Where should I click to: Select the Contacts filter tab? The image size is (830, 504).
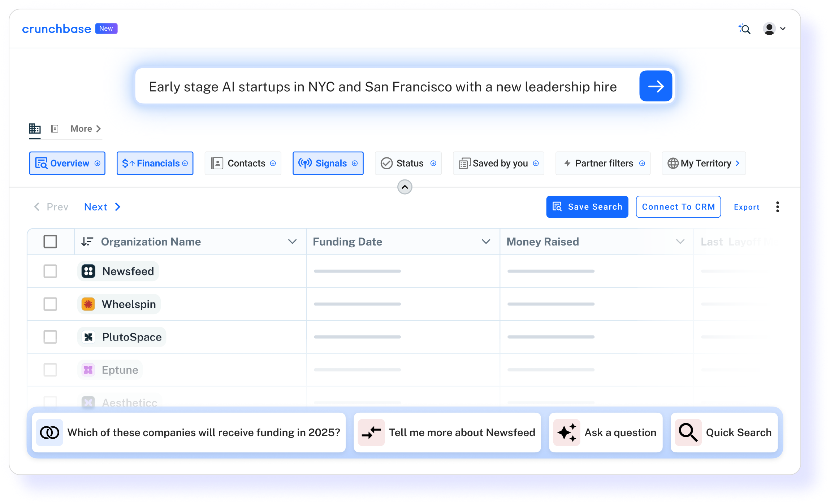click(x=243, y=163)
